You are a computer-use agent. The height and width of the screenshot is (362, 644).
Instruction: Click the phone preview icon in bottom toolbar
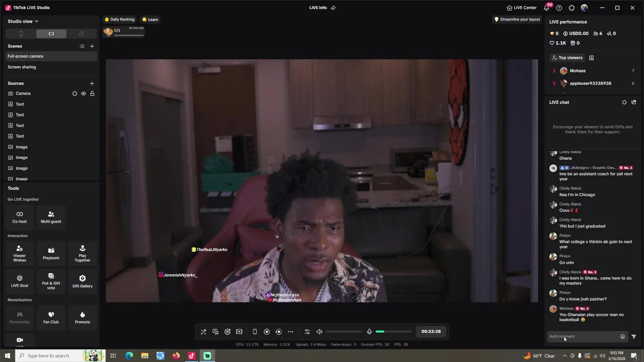tap(255, 332)
